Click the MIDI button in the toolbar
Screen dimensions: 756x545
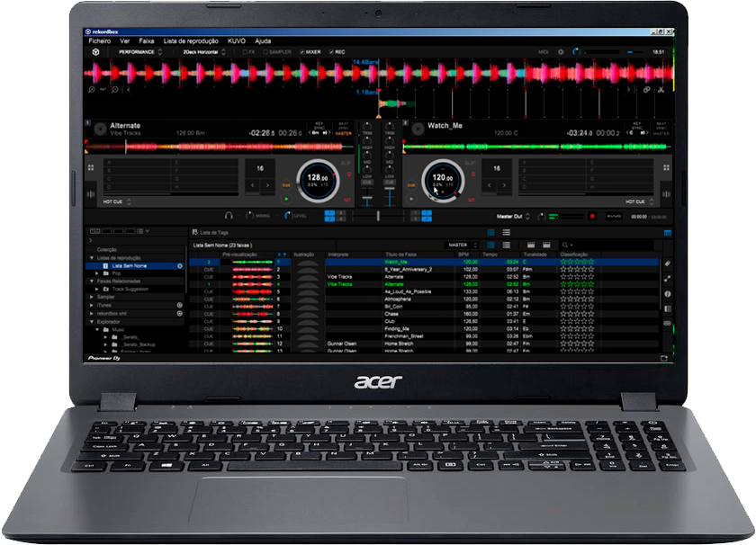point(544,52)
